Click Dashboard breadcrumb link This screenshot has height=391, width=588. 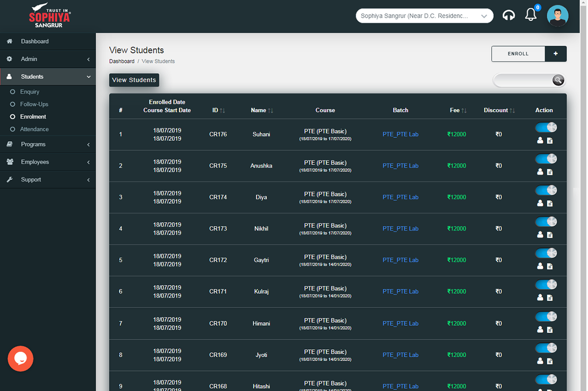[x=122, y=61]
